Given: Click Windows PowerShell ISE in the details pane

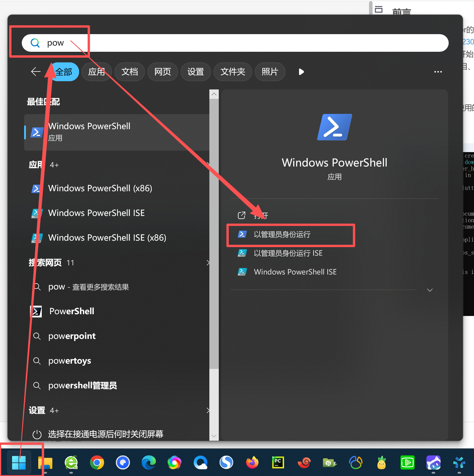Looking at the screenshot, I should coord(334,272).
